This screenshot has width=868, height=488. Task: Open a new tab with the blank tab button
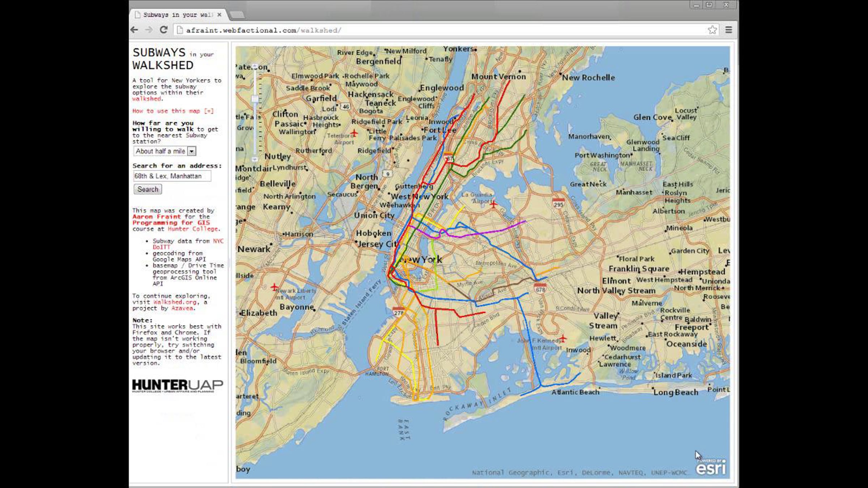(237, 15)
